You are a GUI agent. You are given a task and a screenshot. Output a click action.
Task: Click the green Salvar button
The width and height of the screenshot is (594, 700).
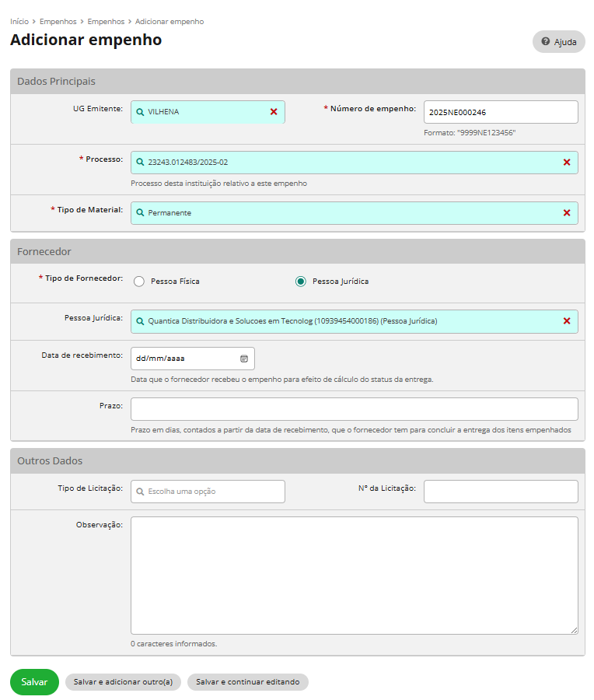(34, 682)
